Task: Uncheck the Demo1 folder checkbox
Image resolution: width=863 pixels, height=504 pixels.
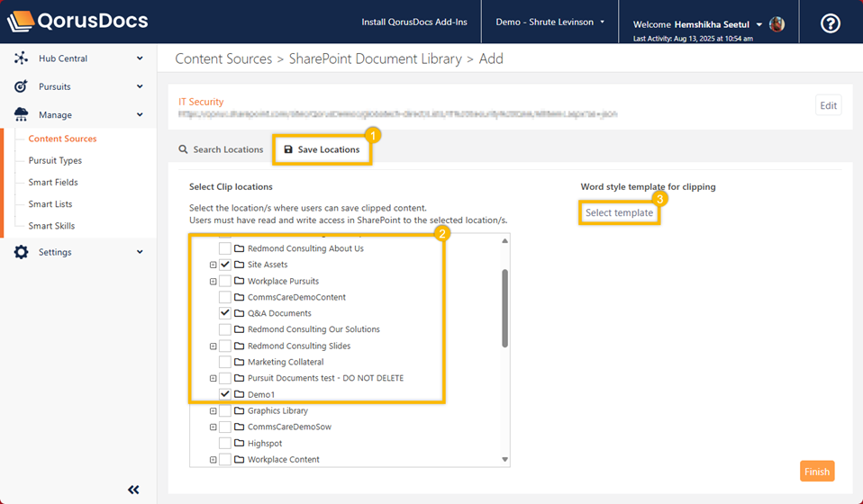Action: [225, 394]
